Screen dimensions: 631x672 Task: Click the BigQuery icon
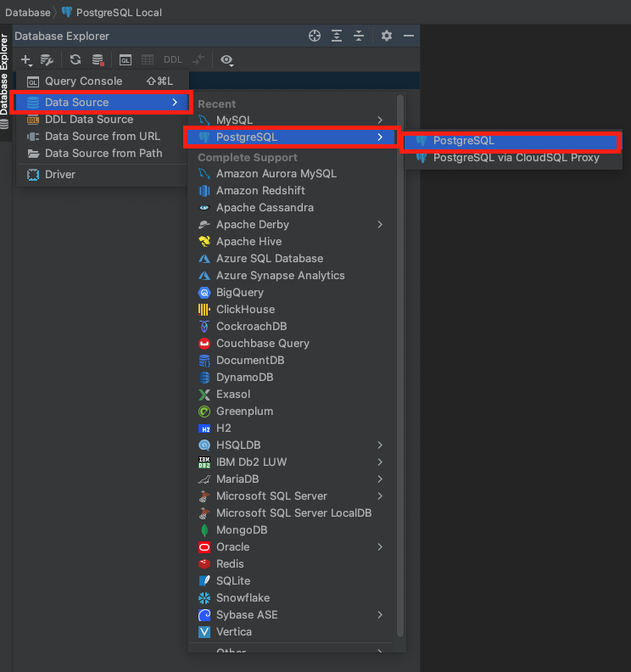pos(204,293)
